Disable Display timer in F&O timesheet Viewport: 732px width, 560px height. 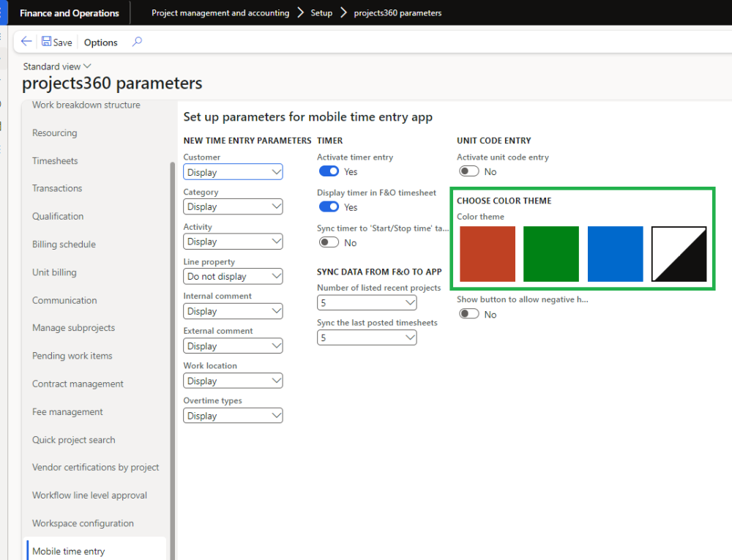tap(329, 207)
